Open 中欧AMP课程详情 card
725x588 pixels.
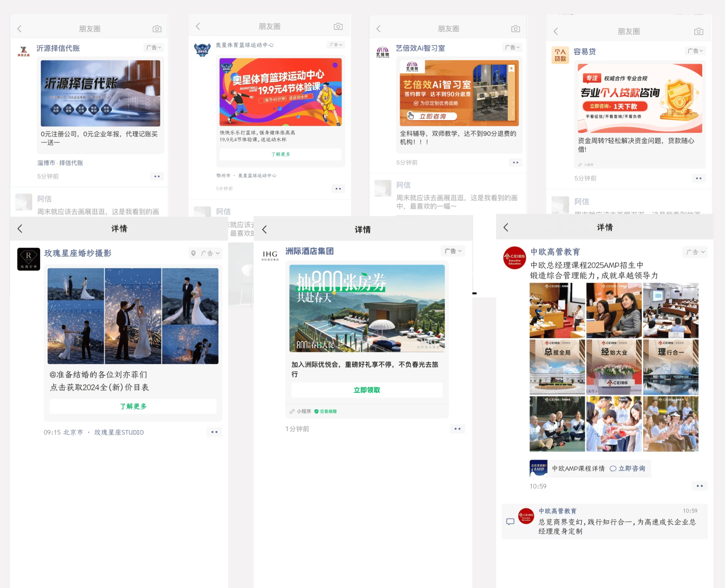pyautogui.click(x=590, y=469)
